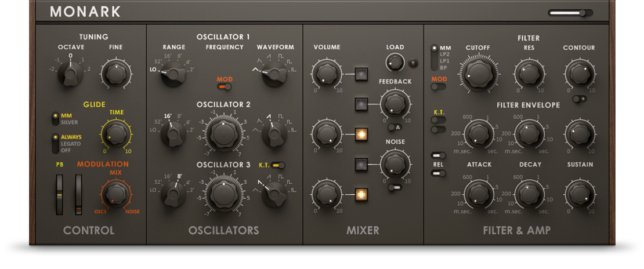This screenshot has width=644, height=269.
Task: Click the Filter Envelope 0-10 knob at right
Action: pyautogui.click(x=580, y=134)
